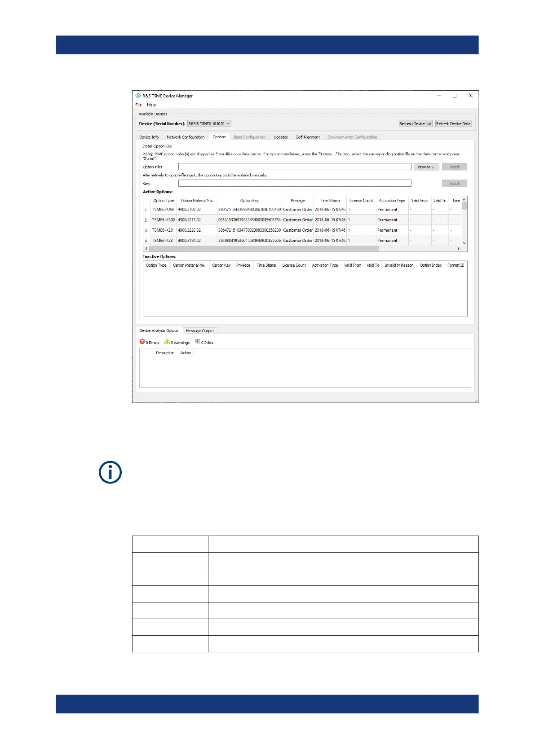Click the yellow Warnings icon

point(167,342)
